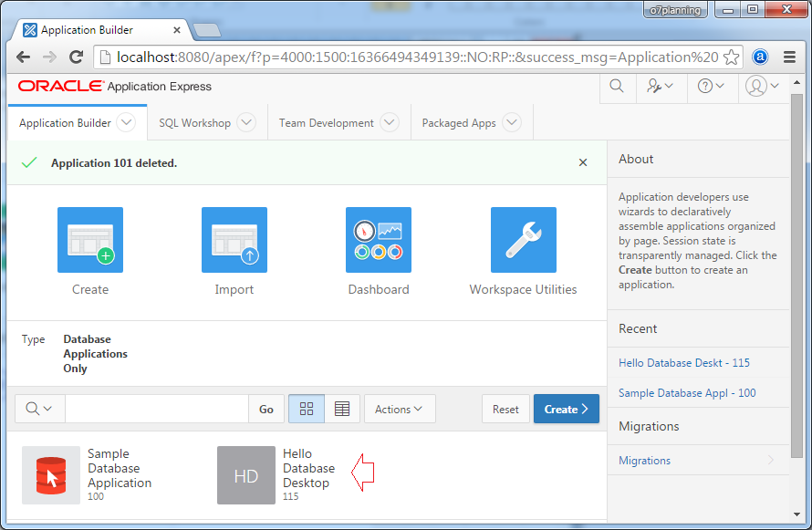
Task: Open Sample Database Application icon
Action: tap(51, 475)
